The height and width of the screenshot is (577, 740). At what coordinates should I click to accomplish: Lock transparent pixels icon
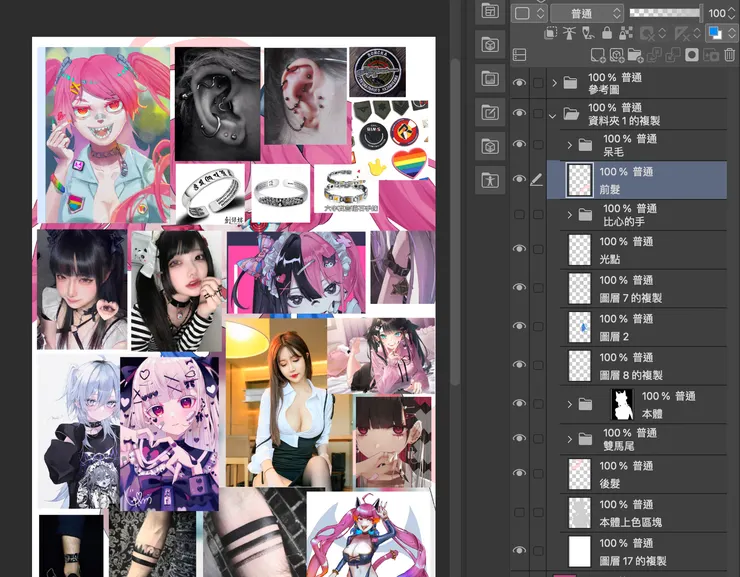coord(626,33)
